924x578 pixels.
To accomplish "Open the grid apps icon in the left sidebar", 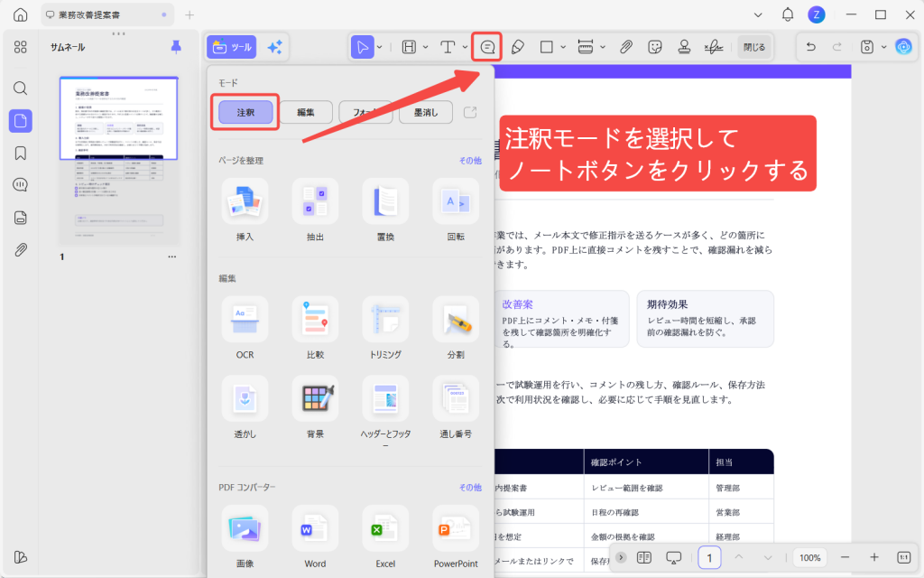I will click(20, 47).
